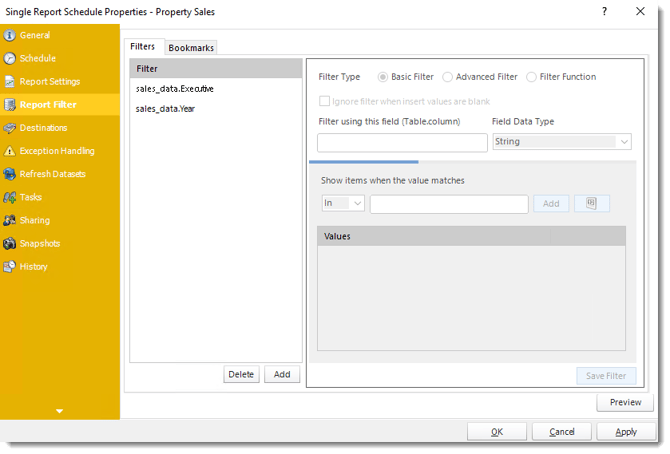Image resolution: width=670 pixels, height=454 pixels.
Task: Click the Add value button next to operator
Action: (551, 203)
